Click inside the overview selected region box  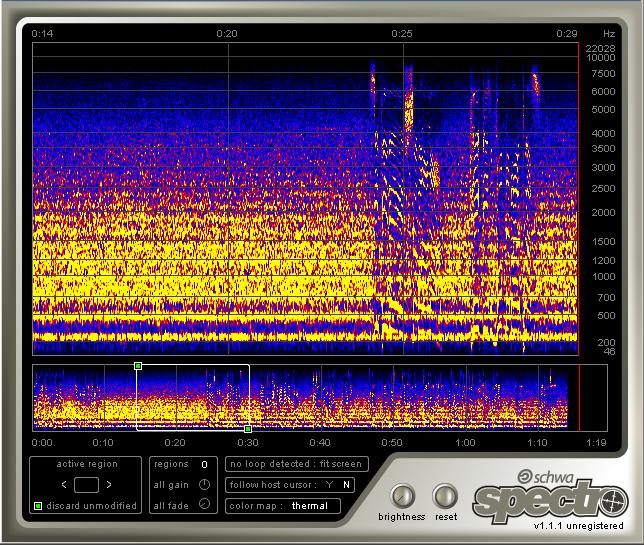(193, 397)
